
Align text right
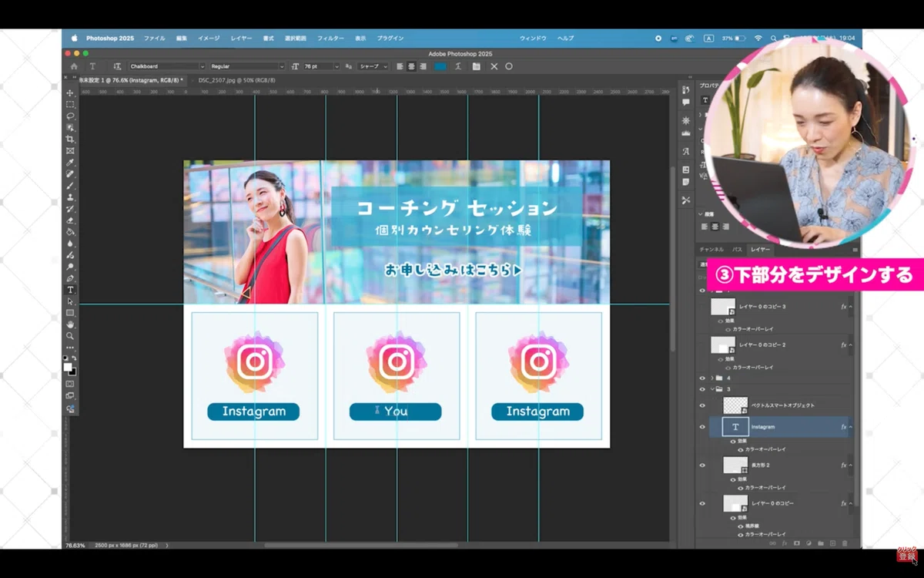[423, 66]
